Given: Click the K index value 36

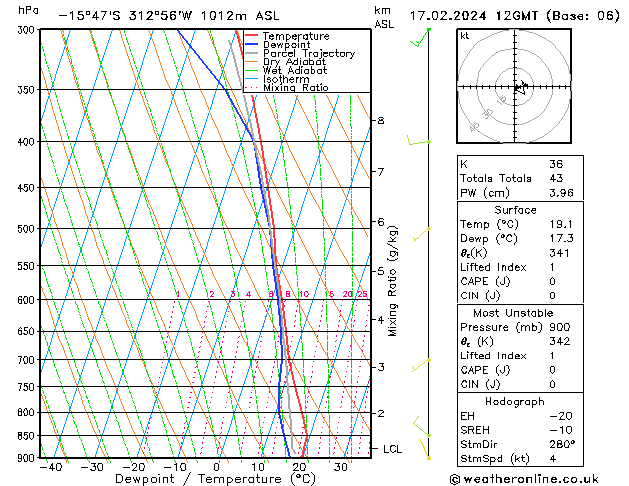Looking at the screenshot, I should 556,164.
